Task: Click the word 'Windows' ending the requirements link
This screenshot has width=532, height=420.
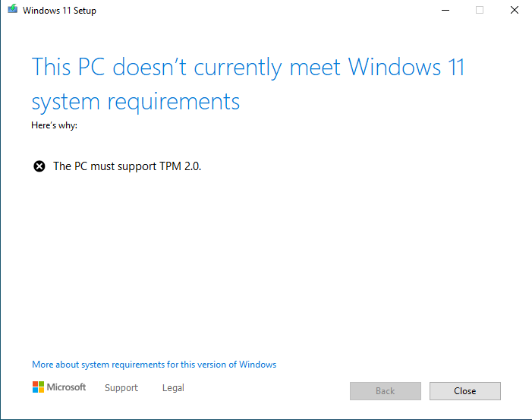Action: [x=258, y=365]
